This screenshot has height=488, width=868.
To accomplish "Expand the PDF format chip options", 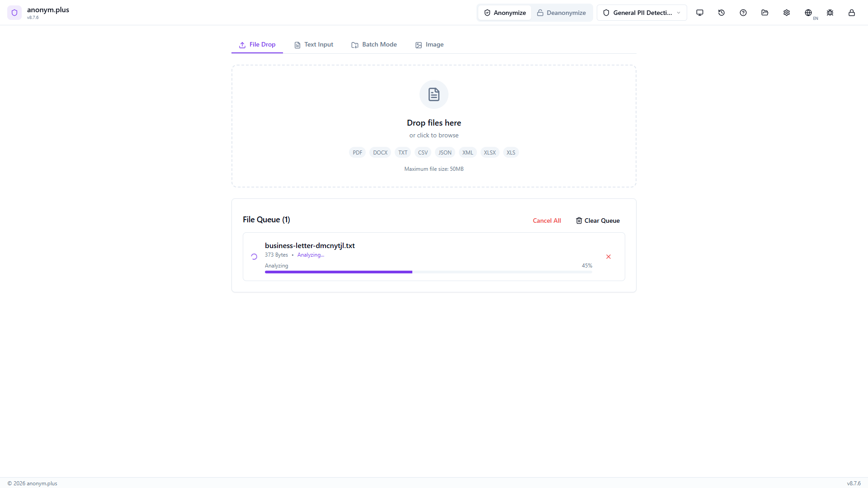I will [357, 152].
